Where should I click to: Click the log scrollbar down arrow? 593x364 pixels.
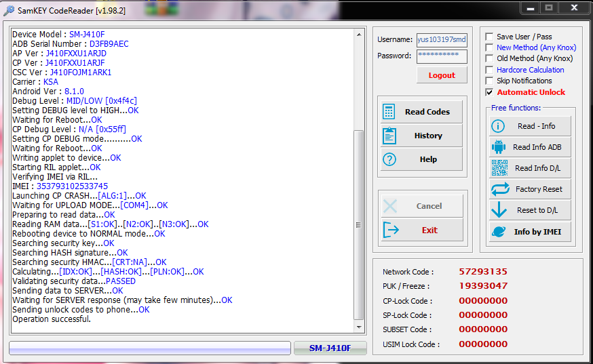[358, 327]
